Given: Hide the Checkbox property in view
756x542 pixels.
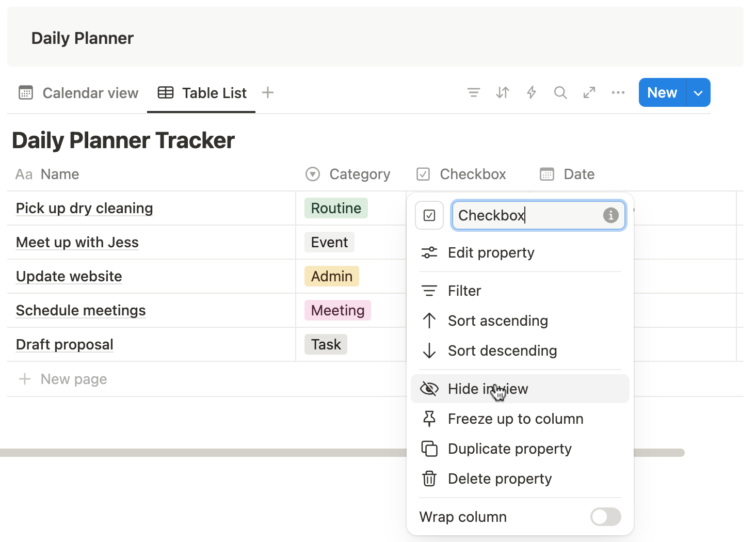Looking at the screenshot, I should pyautogui.click(x=520, y=389).
